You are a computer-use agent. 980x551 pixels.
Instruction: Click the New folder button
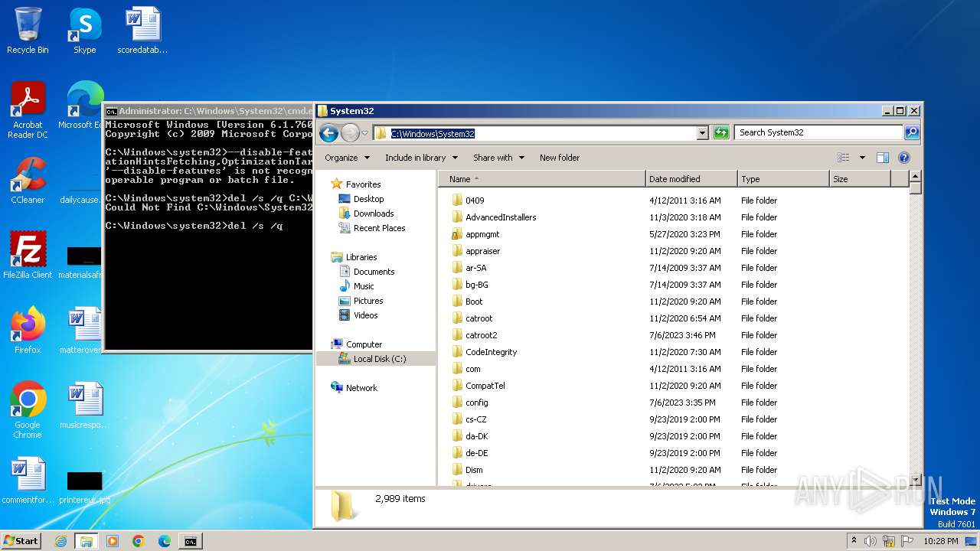tap(560, 158)
